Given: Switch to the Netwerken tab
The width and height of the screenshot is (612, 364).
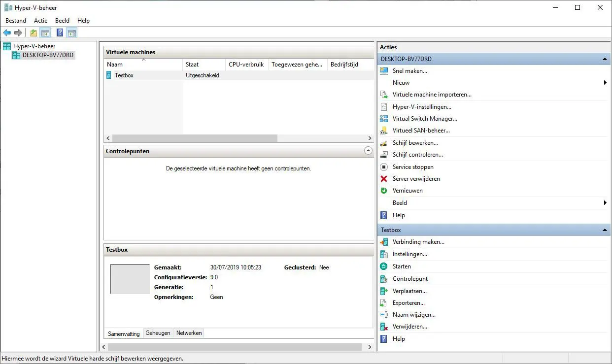Looking at the screenshot, I should [x=189, y=333].
